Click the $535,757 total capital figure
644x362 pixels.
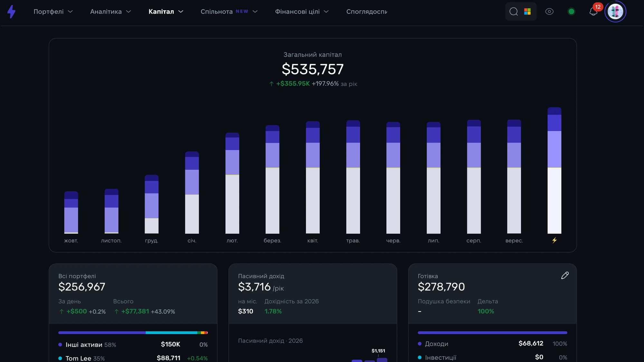313,69
